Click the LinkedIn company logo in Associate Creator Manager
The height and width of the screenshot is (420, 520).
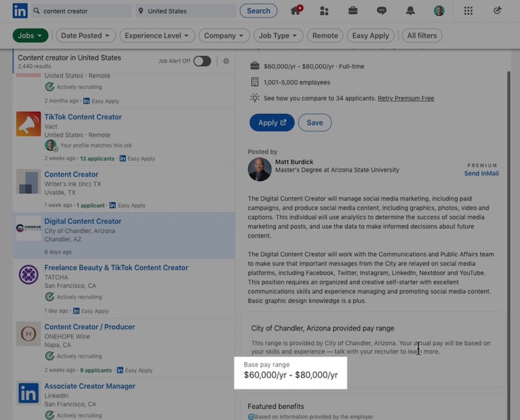[x=29, y=393]
